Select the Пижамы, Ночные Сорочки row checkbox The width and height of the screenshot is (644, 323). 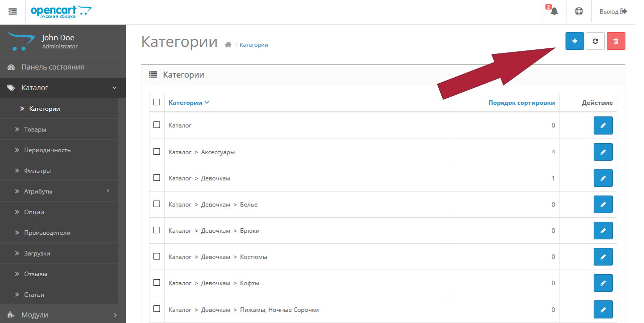click(x=156, y=308)
